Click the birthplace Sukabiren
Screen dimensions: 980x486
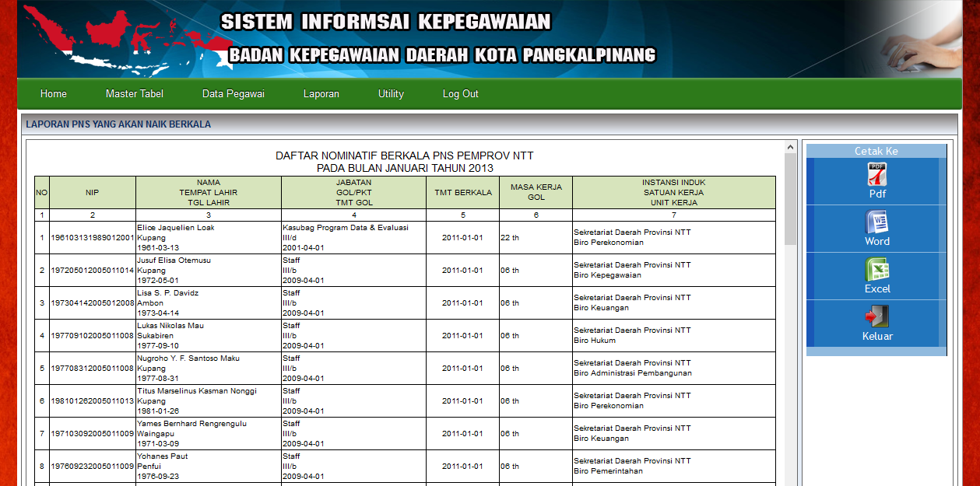[x=155, y=336]
